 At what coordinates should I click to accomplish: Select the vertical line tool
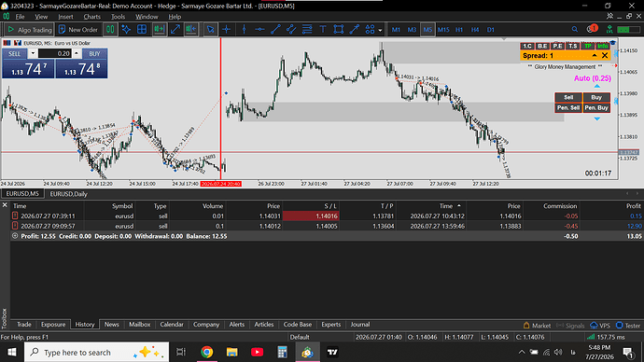tap(244, 30)
